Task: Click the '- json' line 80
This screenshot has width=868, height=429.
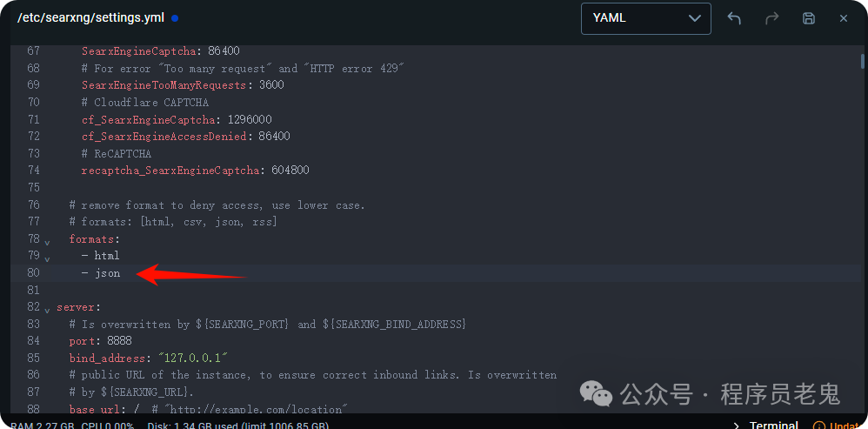Action: (x=101, y=273)
